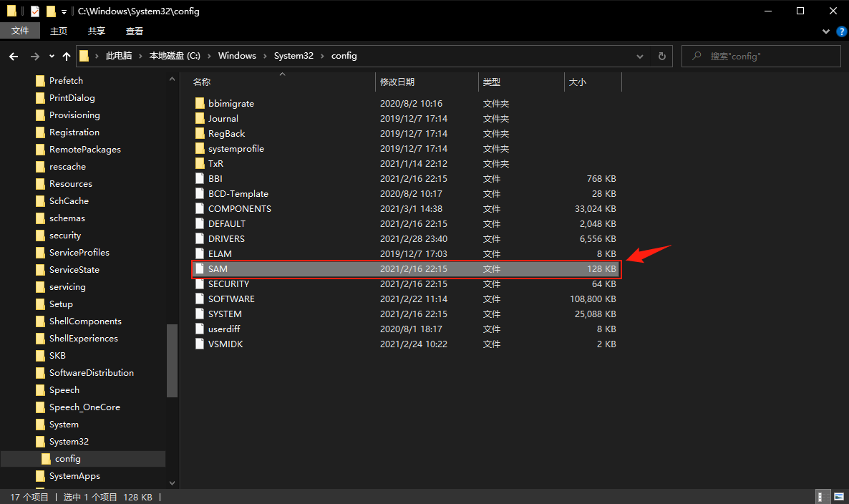Click the search config input box
Viewport: 849px width, 504px height.
point(761,57)
